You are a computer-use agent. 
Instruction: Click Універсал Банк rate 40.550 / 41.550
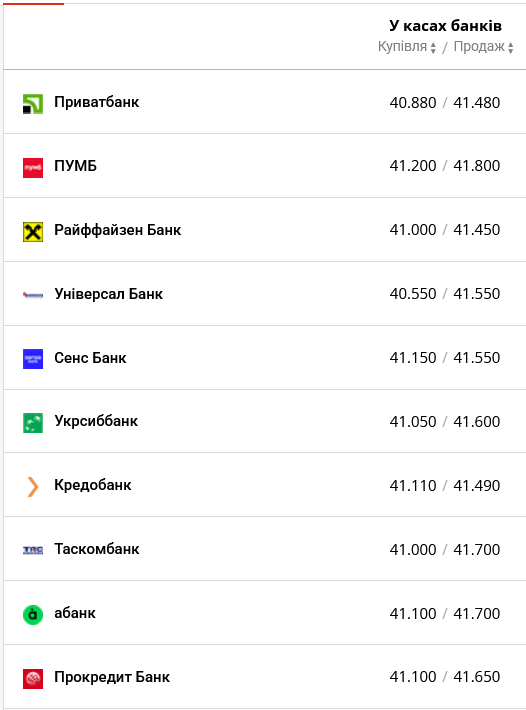tap(445, 294)
